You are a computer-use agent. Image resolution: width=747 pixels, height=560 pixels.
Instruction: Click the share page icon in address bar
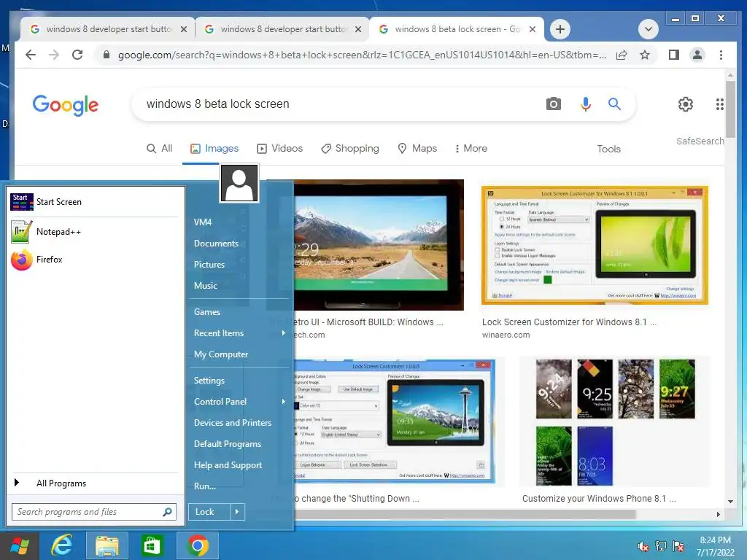click(x=622, y=55)
